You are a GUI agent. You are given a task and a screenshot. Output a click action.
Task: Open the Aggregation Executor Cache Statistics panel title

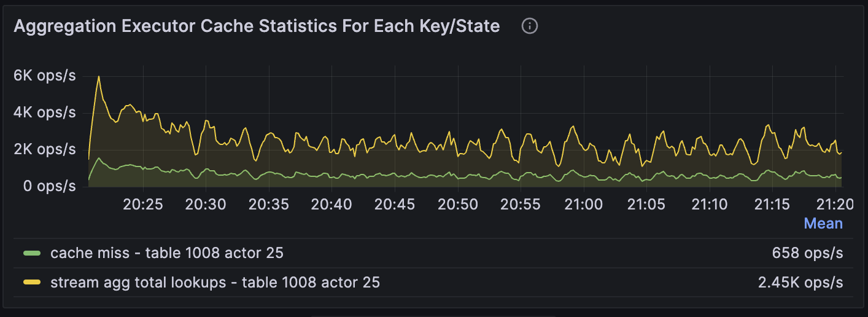click(x=257, y=26)
